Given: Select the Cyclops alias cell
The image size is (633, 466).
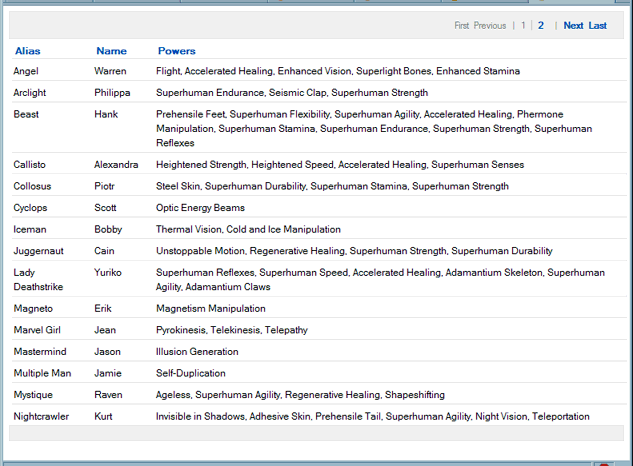Looking at the screenshot, I should [x=30, y=208].
